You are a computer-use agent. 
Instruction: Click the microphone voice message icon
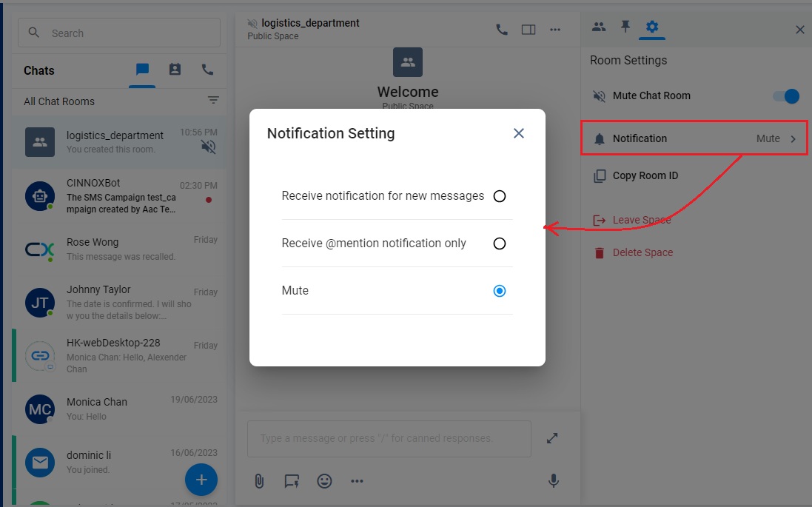point(553,481)
